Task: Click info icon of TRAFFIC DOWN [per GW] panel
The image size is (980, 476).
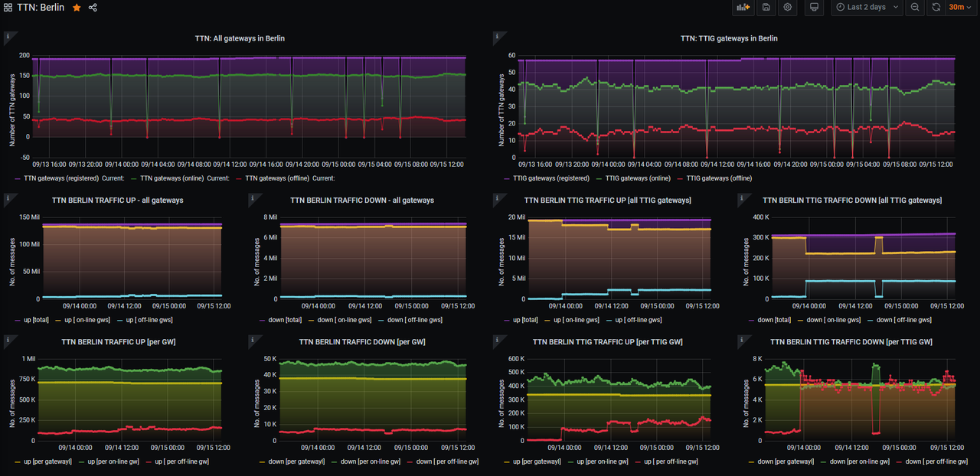Action: pyautogui.click(x=252, y=339)
